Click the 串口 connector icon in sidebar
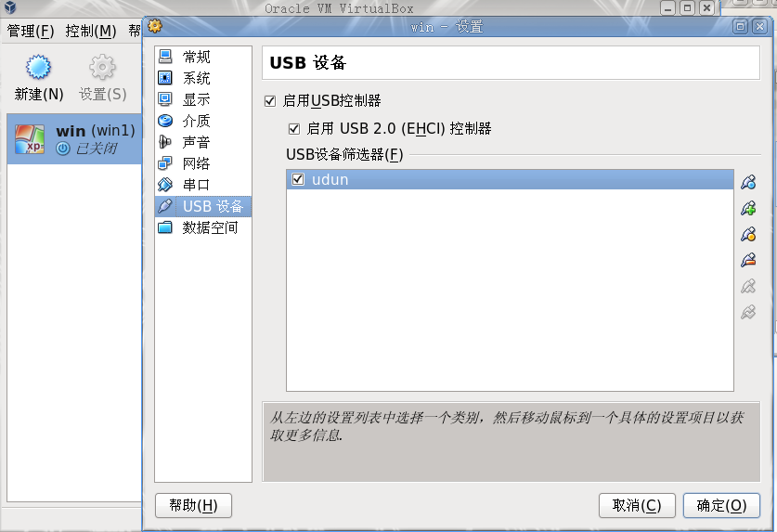Viewport: 777px width, 532px height. point(165,185)
